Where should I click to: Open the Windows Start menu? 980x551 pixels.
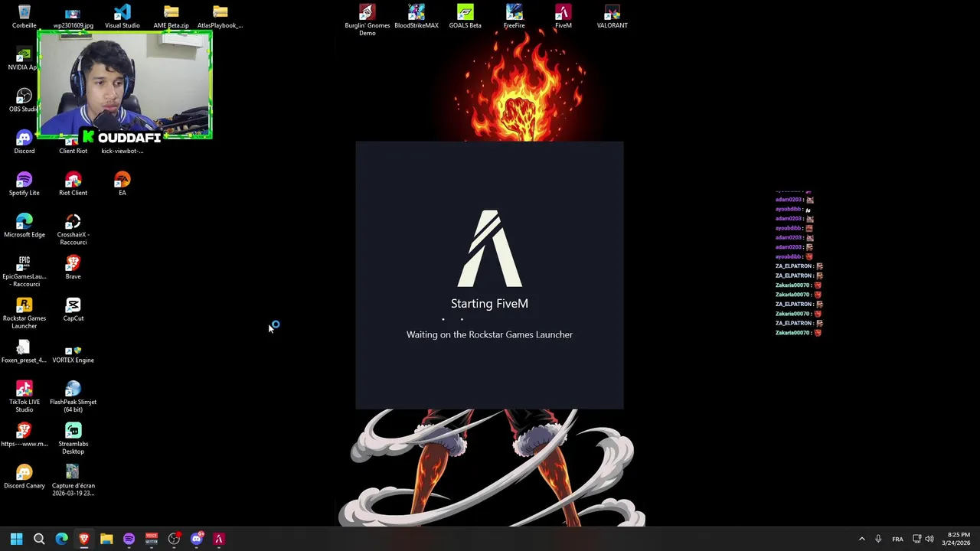pos(16,539)
